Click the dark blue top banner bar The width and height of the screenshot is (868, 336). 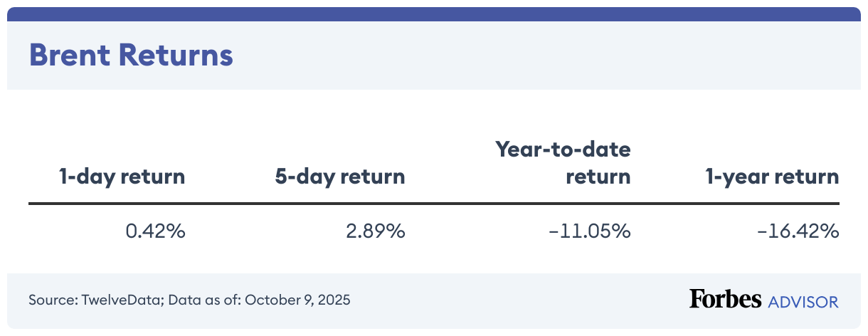click(x=434, y=14)
